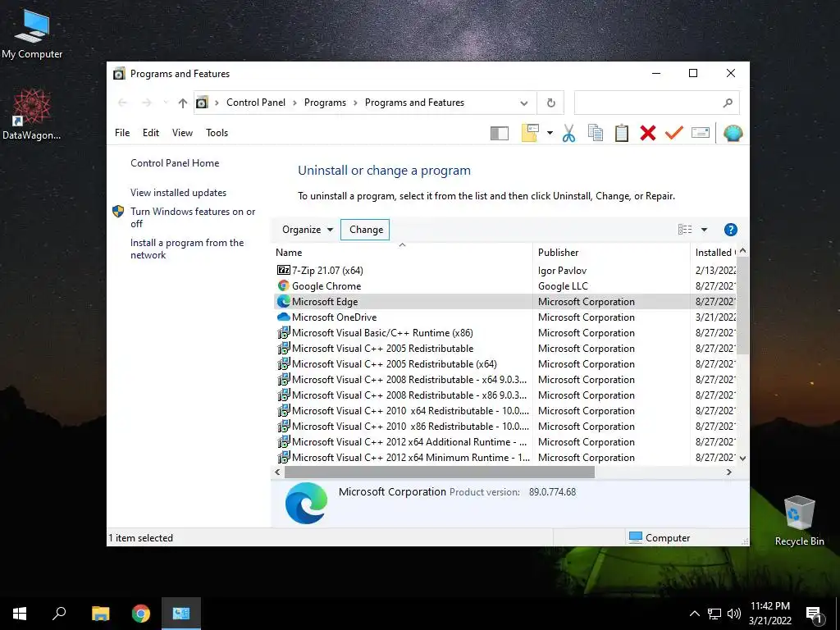Click the taskbar clock showing 11:42 PM
This screenshot has height=630, width=840.
(x=769, y=614)
